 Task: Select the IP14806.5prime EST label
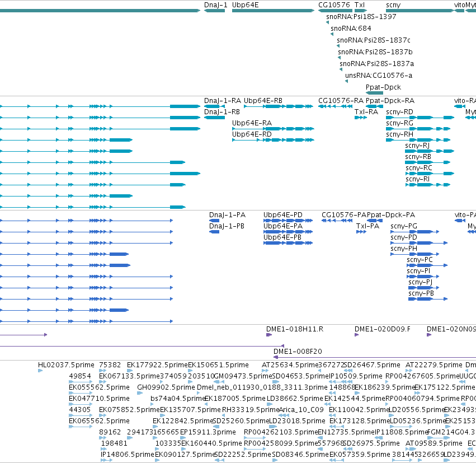(x=128, y=455)
